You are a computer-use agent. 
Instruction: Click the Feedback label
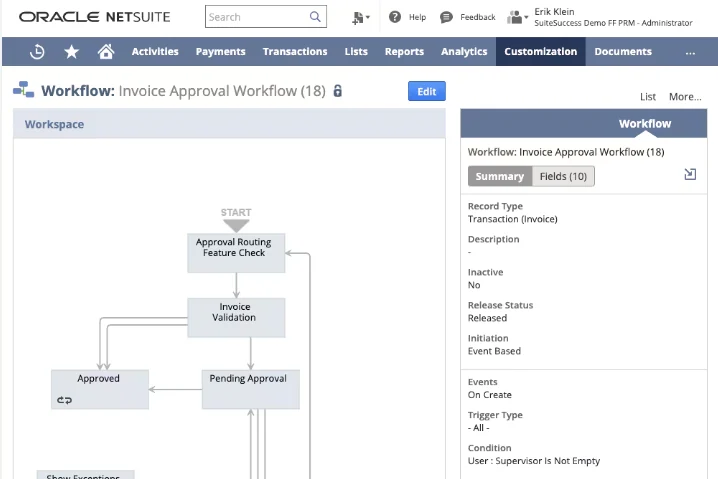(x=478, y=17)
